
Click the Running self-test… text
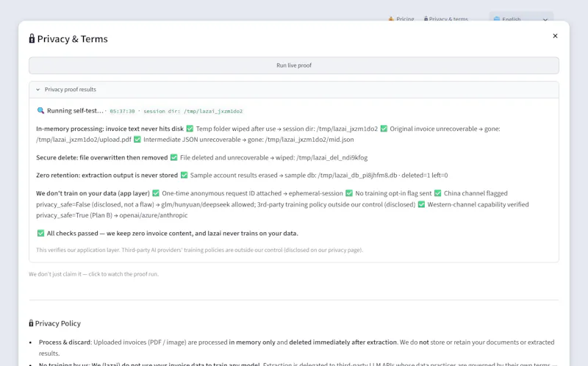coord(75,111)
